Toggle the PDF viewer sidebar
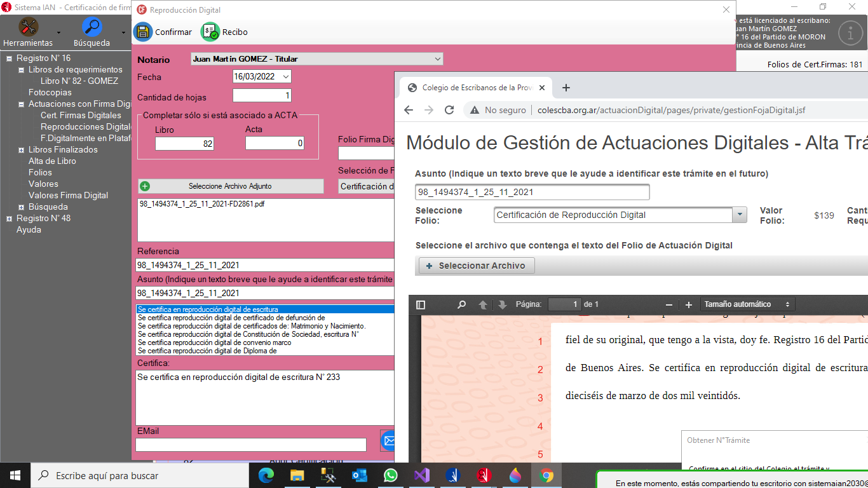Viewport: 868px width, 488px height. click(421, 304)
